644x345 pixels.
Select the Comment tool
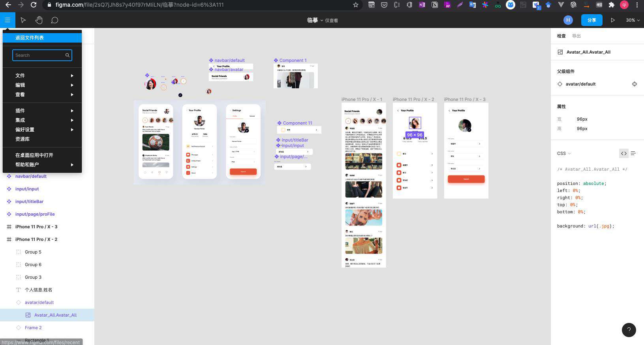click(x=54, y=20)
